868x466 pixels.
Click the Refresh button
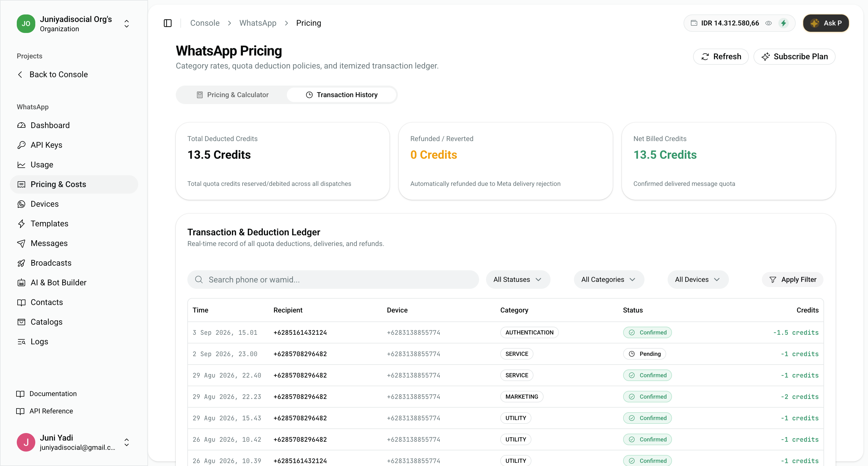[x=721, y=56]
